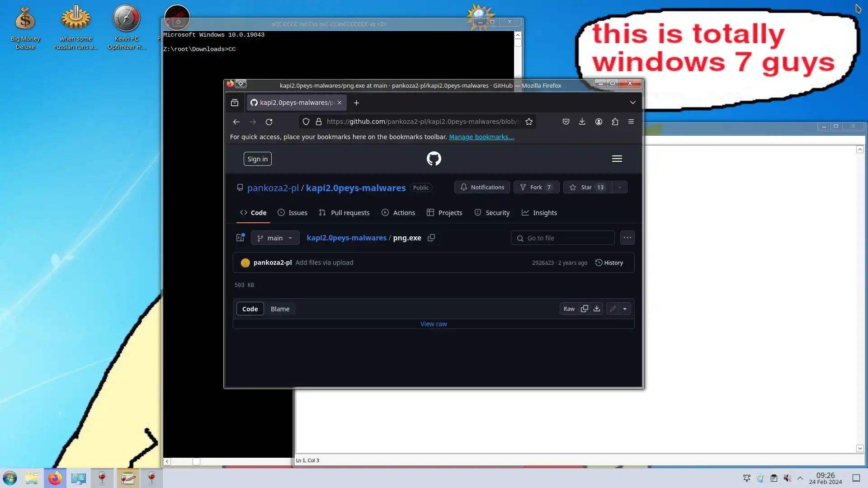This screenshot has width=868, height=488.
Task: Copy raw file contents icon
Action: (x=584, y=309)
